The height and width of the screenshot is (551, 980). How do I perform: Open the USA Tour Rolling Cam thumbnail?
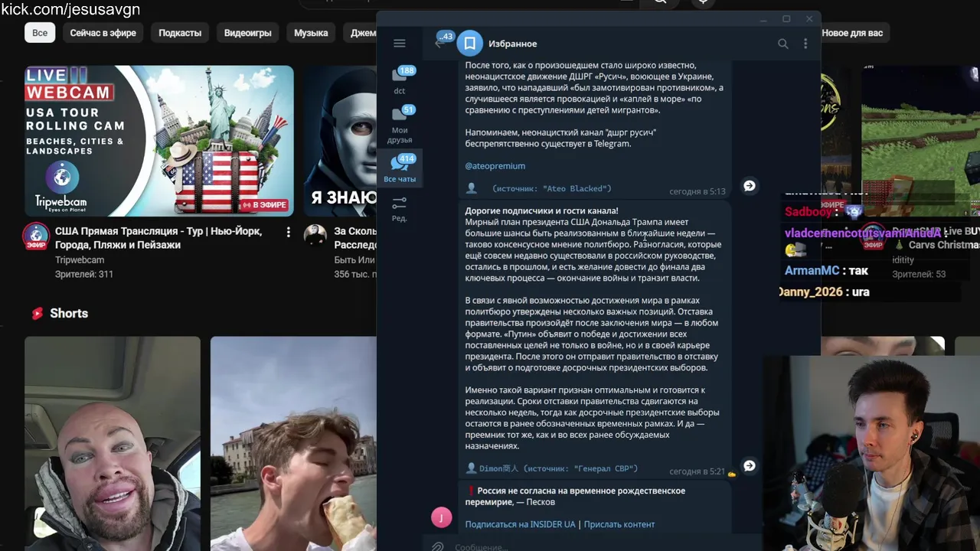(x=158, y=142)
